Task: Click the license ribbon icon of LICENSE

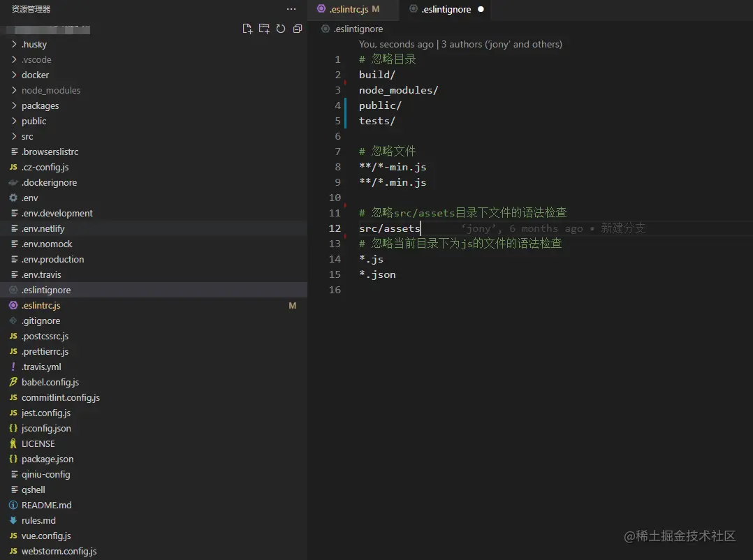Action: [13, 443]
